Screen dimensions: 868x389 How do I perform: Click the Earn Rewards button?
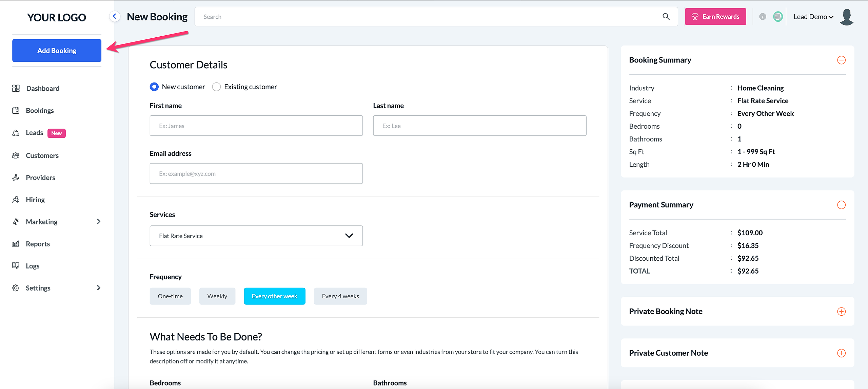(x=715, y=17)
